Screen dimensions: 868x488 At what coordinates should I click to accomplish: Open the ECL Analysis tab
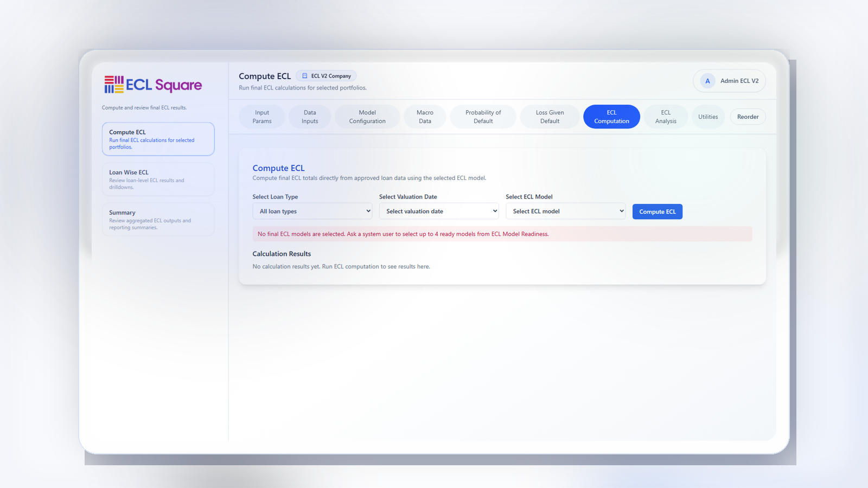click(x=666, y=117)
